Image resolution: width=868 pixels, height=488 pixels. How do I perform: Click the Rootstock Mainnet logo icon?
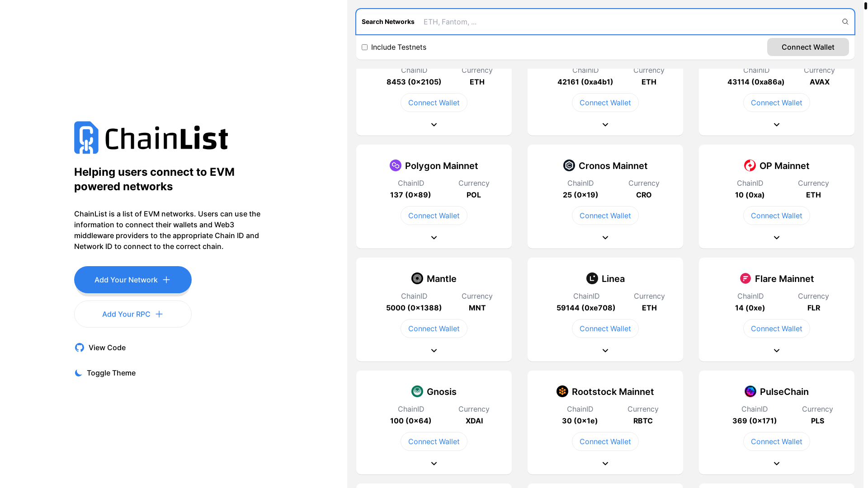pyautogui.click(x=562, y=391)
